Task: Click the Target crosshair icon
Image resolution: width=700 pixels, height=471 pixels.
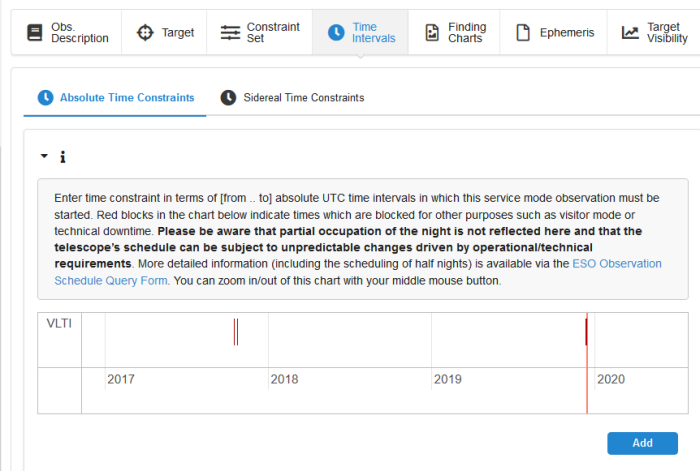Action: pyautogui.click(x=145, y=33)
